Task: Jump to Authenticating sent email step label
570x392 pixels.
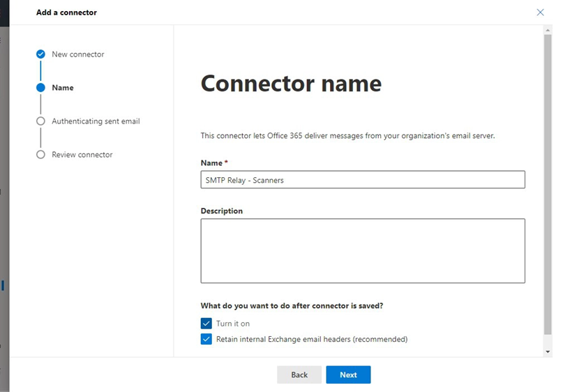Action: [96, 121]
